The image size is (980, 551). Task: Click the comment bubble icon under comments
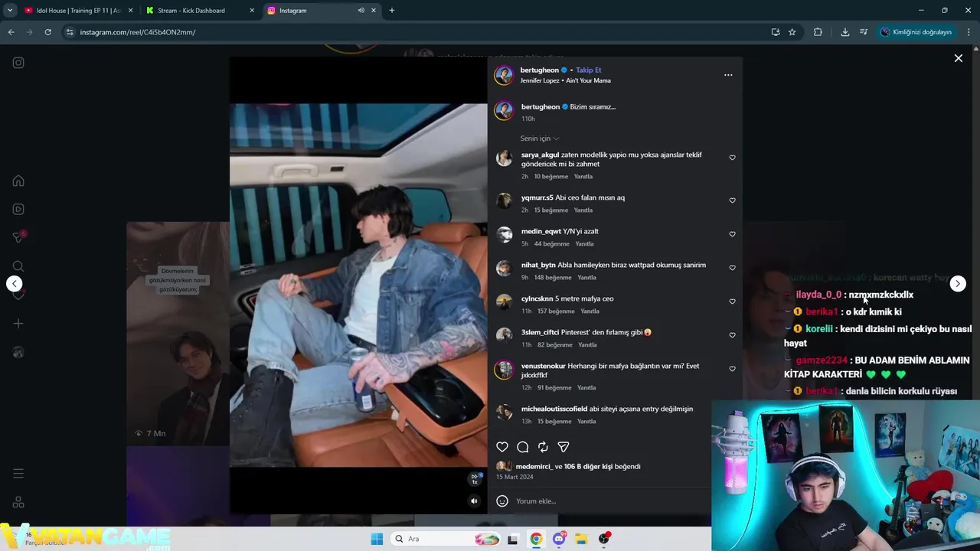click(523, 447)
